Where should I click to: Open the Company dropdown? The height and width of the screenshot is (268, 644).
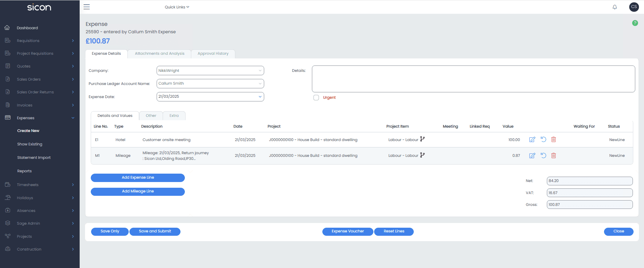tap(210, 71)
